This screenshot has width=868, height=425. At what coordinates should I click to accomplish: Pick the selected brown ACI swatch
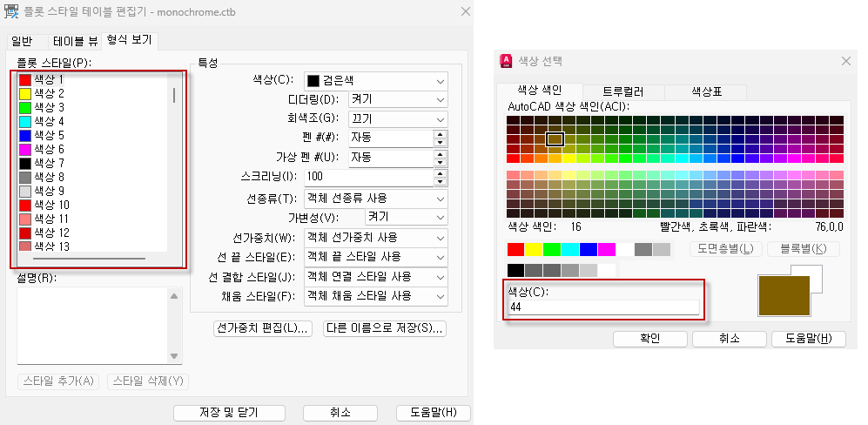(555, 139)
